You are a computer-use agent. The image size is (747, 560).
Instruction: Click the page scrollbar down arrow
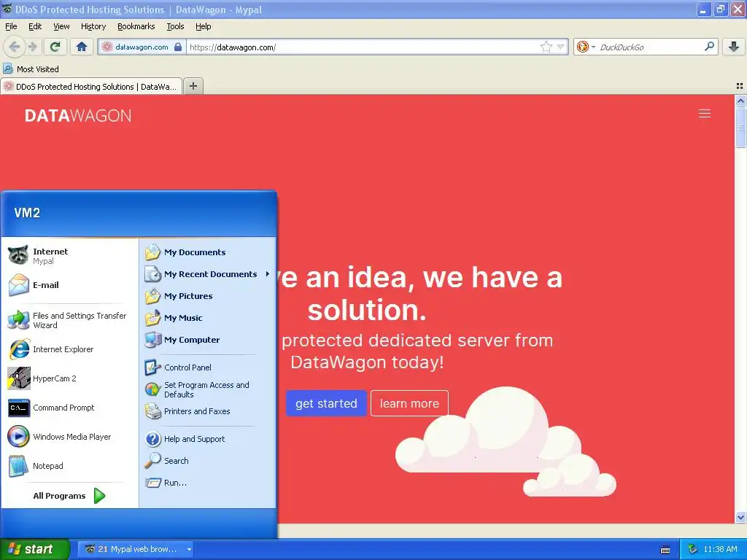740,518
